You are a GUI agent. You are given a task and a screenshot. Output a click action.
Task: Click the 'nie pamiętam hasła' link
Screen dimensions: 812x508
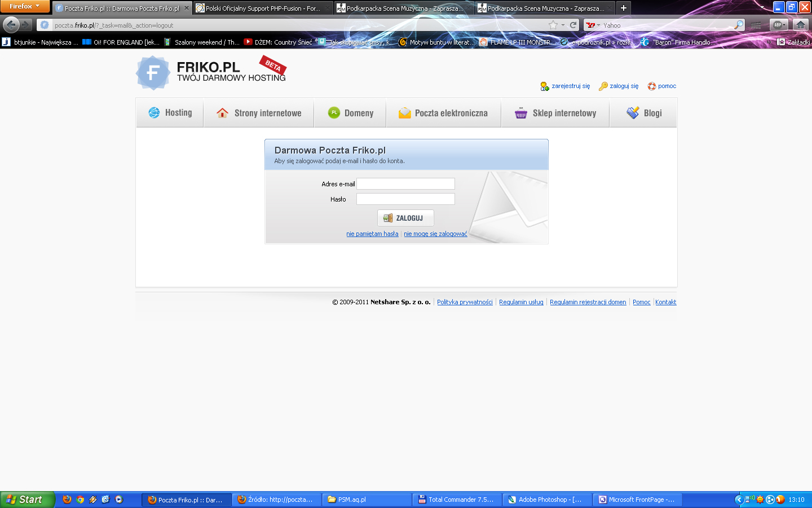click(x=372, y=234)
